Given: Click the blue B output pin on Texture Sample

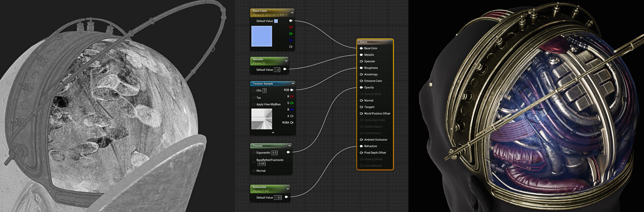Looking at the screenshot, I should tap(292, 110).
